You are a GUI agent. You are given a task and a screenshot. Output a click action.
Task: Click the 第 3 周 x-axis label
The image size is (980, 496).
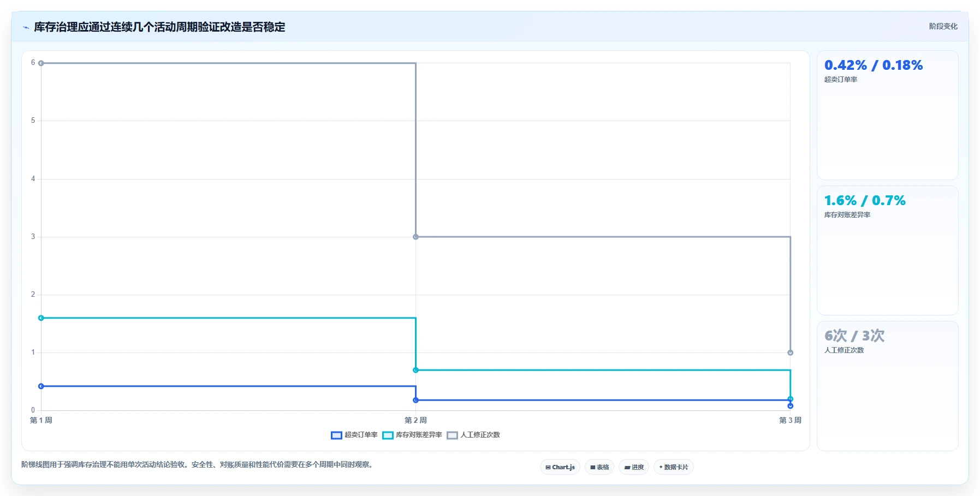tap(790, 420)
